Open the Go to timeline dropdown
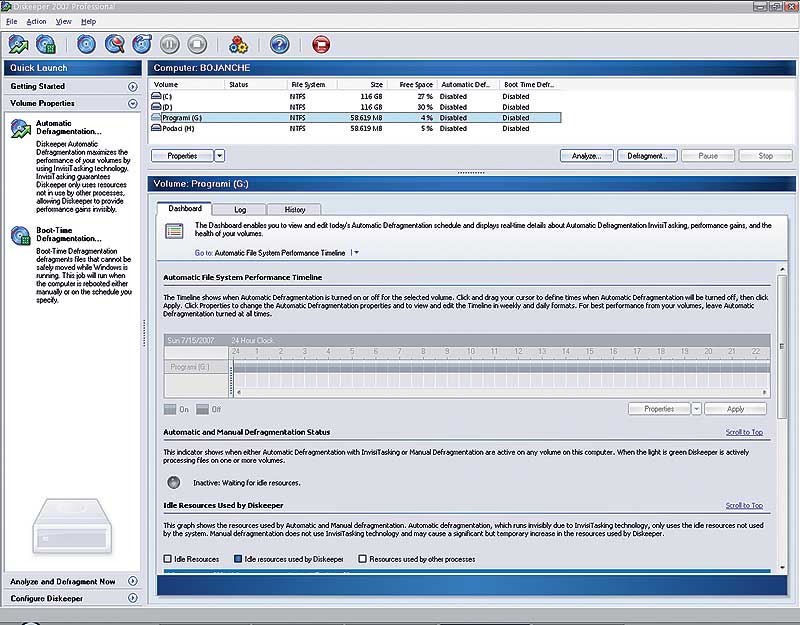The height and width of the screenshot is (625, 800). pos(356,253)
